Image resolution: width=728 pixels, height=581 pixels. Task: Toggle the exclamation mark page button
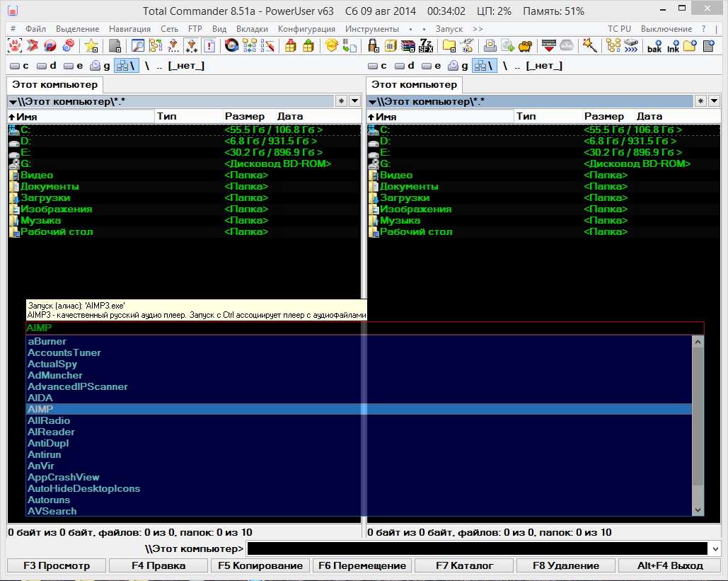[209, 45]
